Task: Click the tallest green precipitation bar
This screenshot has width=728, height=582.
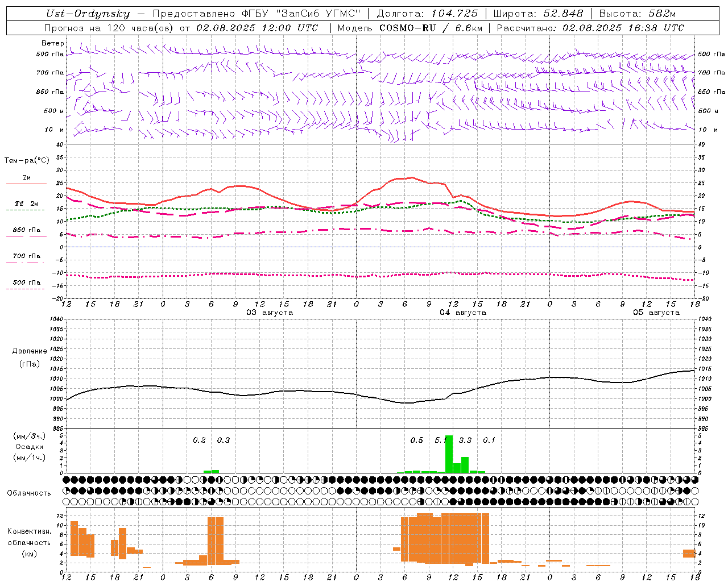Action: click(449, 454)
